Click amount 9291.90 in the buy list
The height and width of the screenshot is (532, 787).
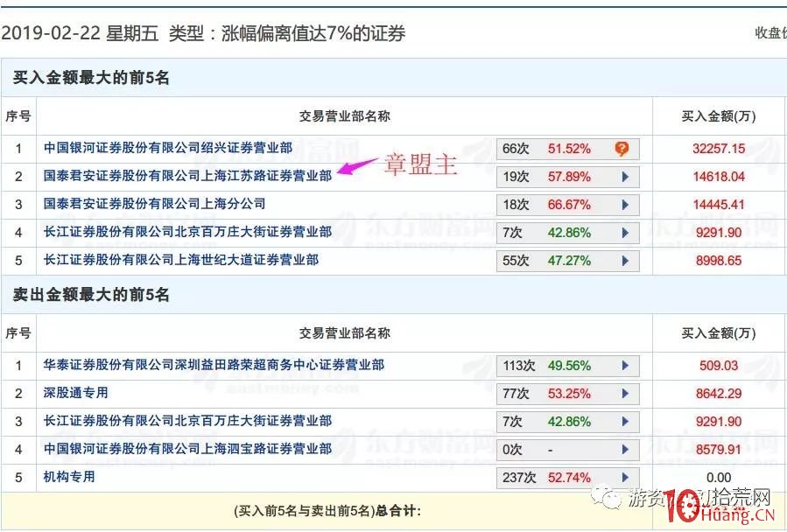coord(719,233)
